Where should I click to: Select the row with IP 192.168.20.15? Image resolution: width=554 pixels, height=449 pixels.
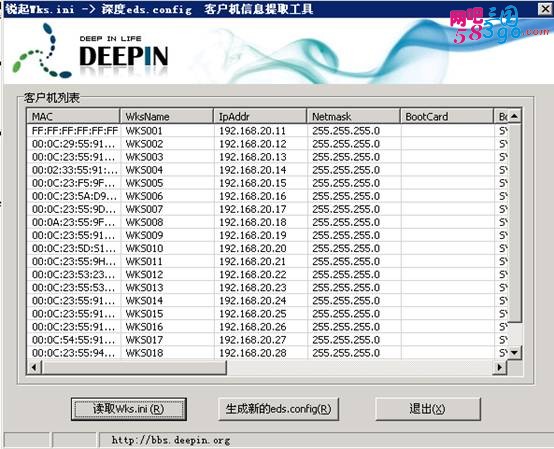tap(267, 183)
